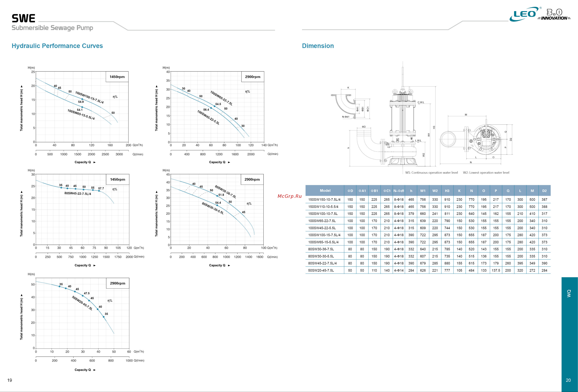The image size is (578, 392).
Task: Click the "4-Φ14" table cell
Action: [399, 270]
